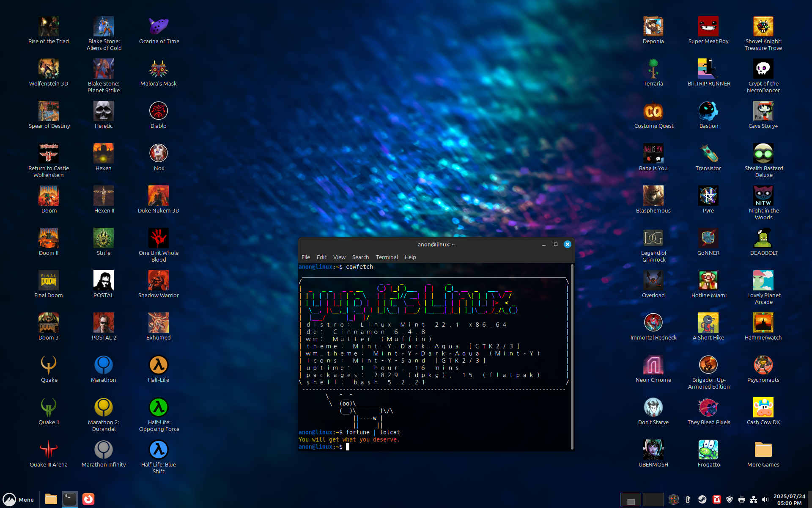This screenshot has height=508, width=812.
Task: Open the terminal Search menu
Action: coord(360,257)
